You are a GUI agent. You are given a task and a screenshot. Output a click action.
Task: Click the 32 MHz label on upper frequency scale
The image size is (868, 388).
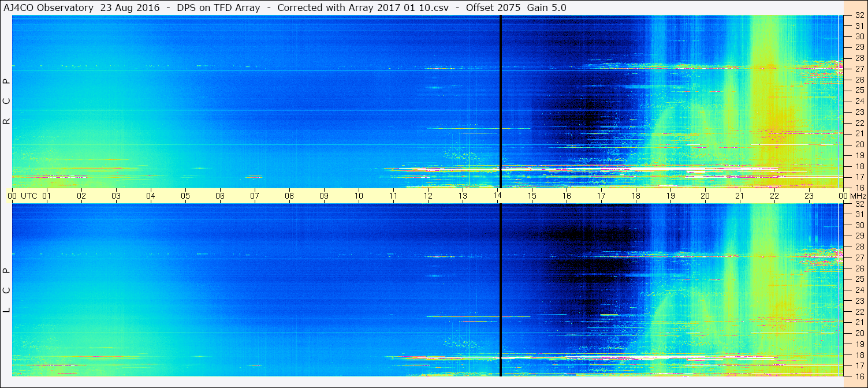pos(859,16)
